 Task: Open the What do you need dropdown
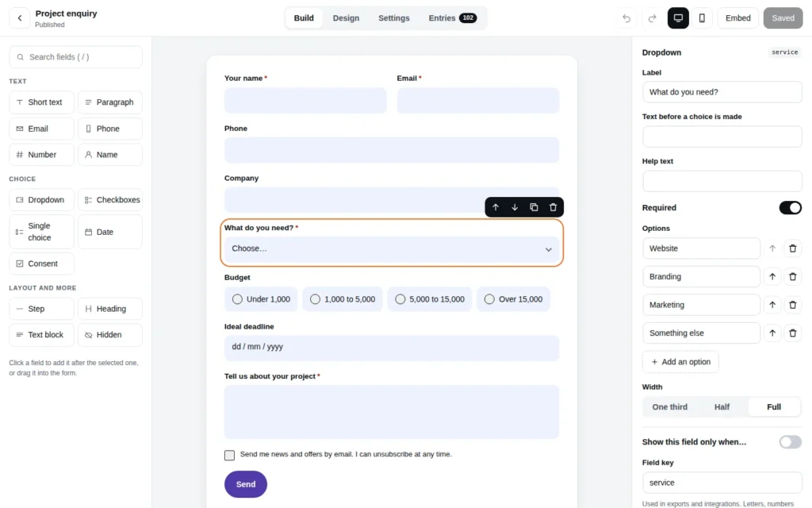click(x=392, y=248)
